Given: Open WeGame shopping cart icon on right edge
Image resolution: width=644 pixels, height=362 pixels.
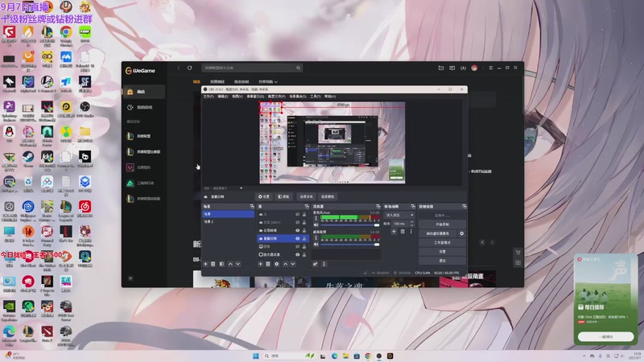Looking at the screenshot, I should point(518,252).
